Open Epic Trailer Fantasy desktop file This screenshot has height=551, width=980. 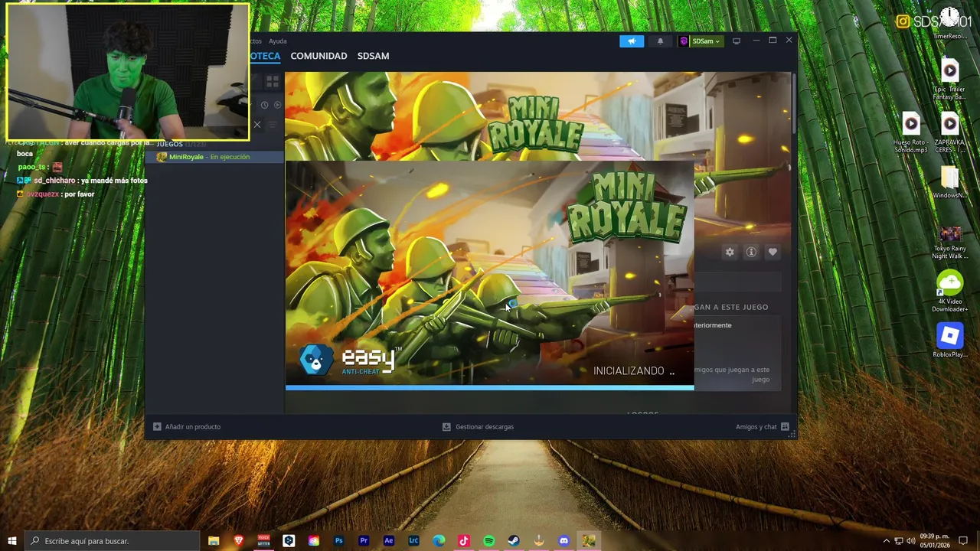pos(949,80)
